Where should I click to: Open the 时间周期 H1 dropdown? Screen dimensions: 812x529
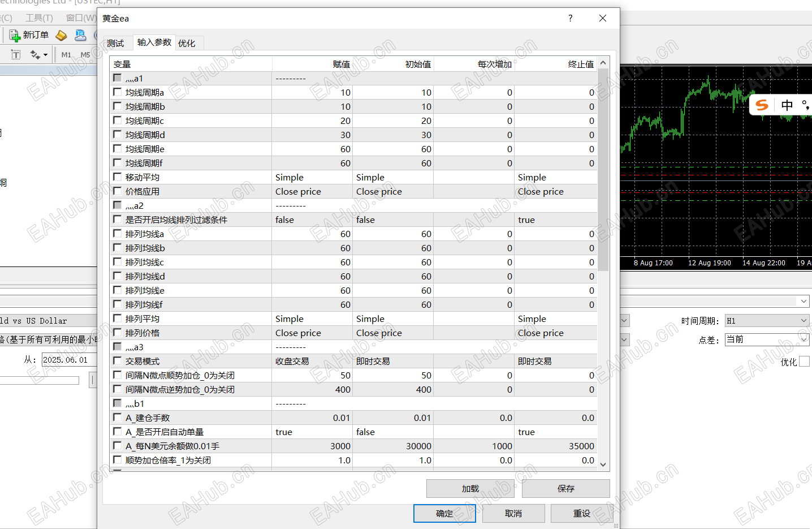point(767,321)
